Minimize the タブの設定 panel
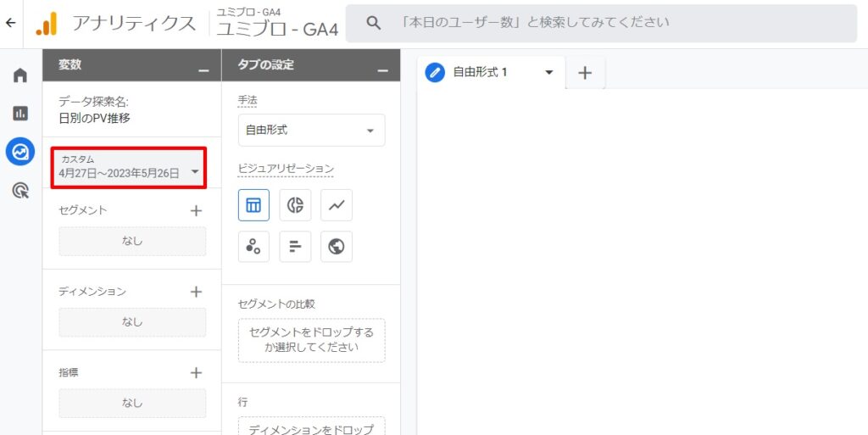This screenshot has width=868, height=435. 382,66
